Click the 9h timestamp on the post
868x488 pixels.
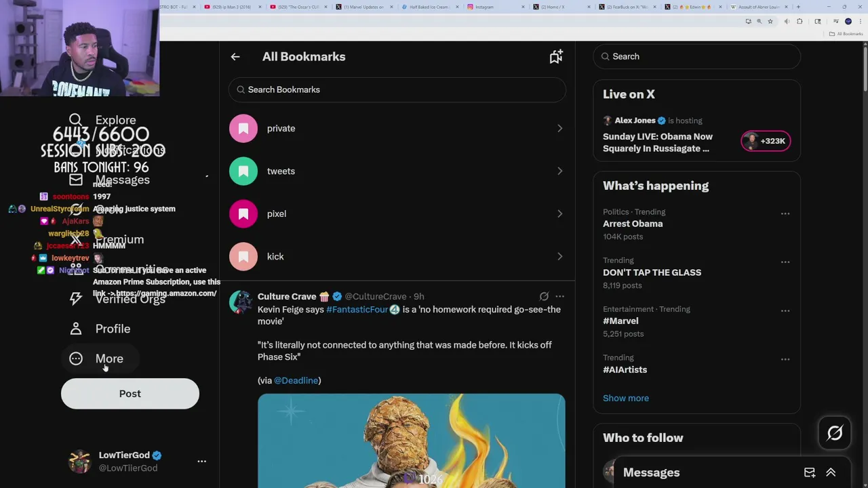(x=419, y=296)
